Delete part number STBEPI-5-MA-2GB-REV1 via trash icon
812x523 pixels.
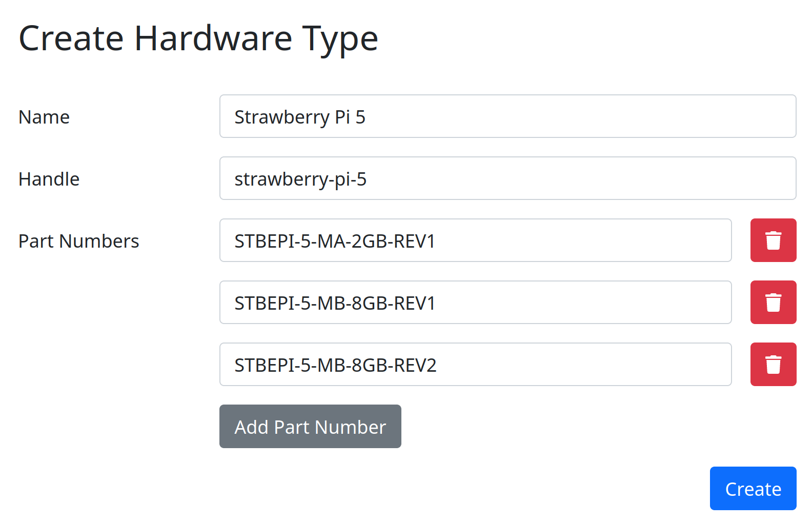point(773,240)
